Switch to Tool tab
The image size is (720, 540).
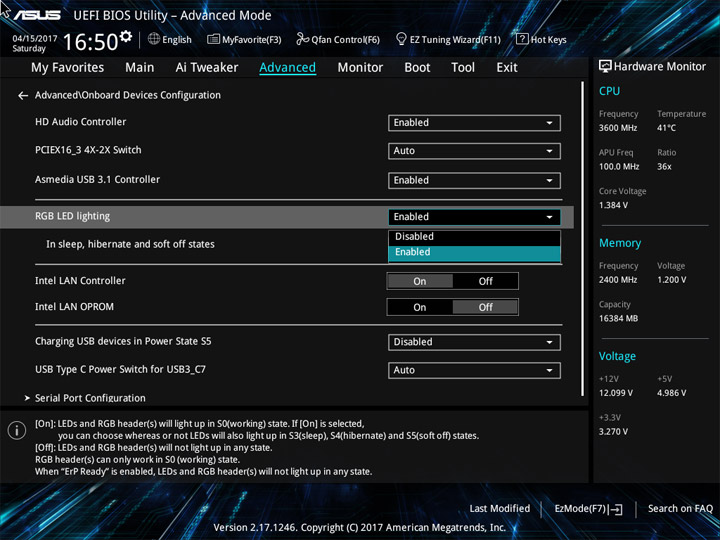pyautogui.click(x=463, y=68)
